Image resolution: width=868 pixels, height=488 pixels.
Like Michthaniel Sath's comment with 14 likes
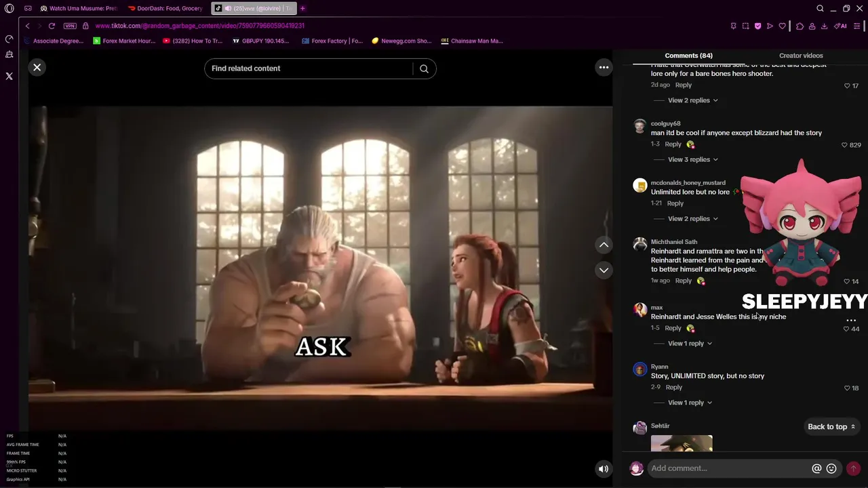coord(847,281)
